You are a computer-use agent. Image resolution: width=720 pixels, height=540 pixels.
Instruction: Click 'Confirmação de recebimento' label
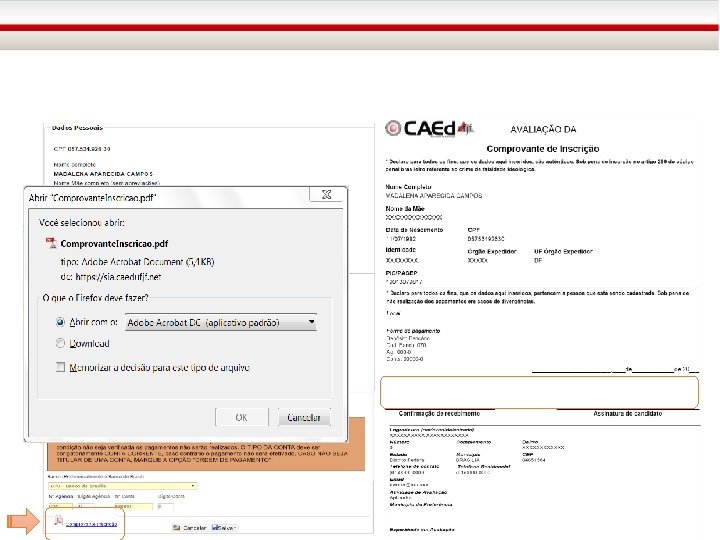click(x=439, y=413)
